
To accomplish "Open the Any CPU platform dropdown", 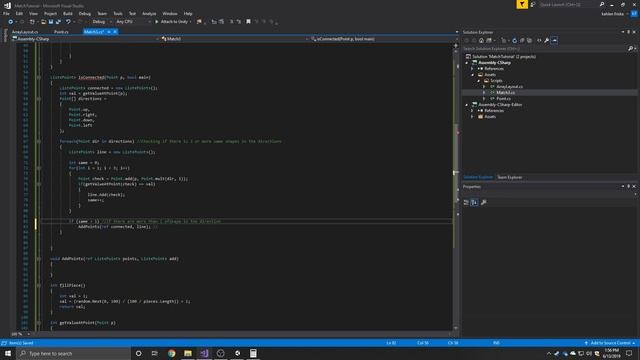I will tap(133, 22).
